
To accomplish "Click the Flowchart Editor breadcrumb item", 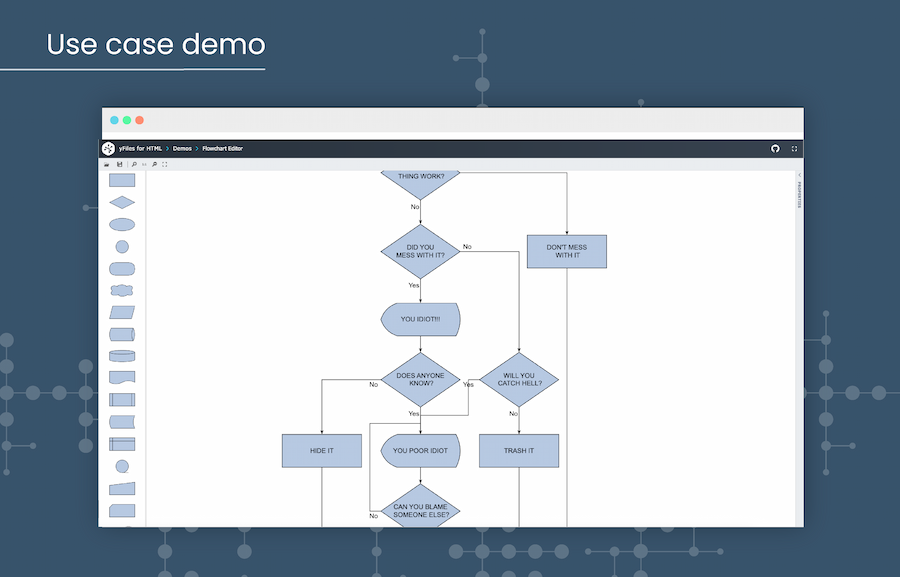I will 222,148.
